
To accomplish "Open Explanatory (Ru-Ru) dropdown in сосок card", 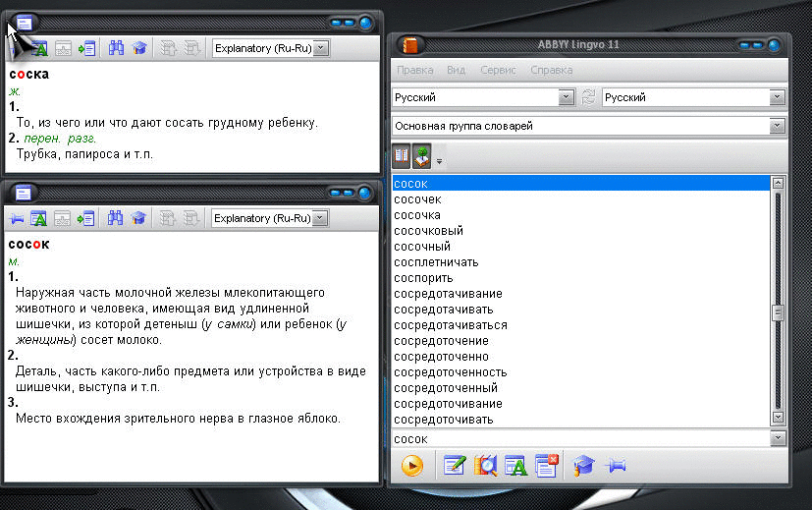I will (x=320, y=218).
